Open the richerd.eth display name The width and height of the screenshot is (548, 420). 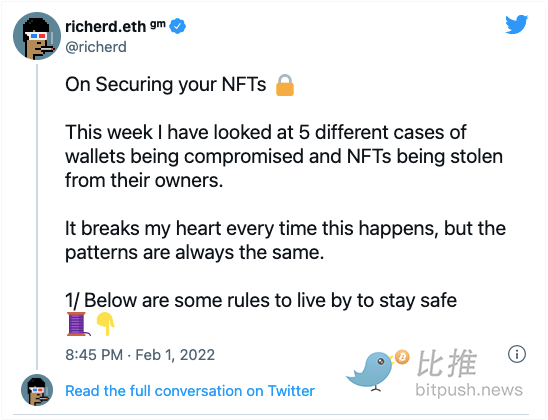105,27
